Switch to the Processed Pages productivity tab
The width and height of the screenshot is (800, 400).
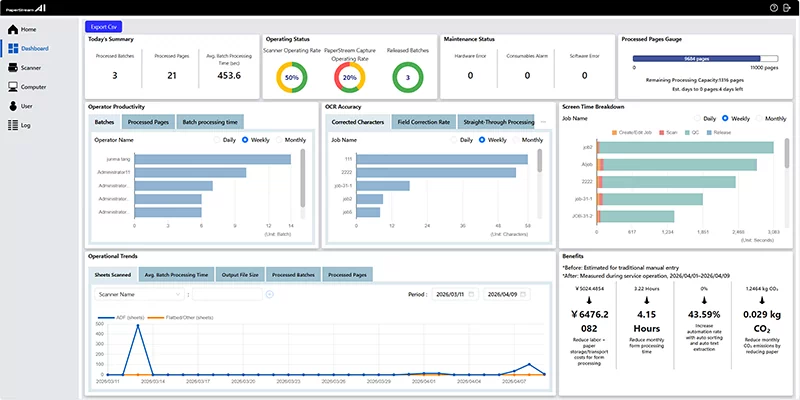point(148,122)
